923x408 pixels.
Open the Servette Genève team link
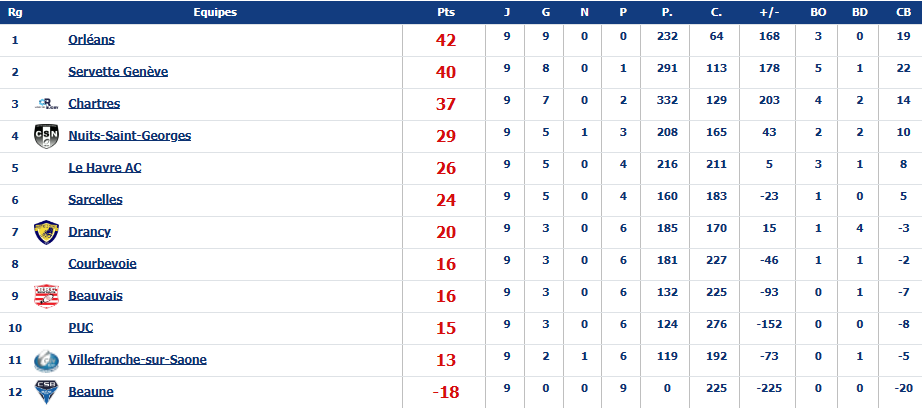tap(118, 72)
